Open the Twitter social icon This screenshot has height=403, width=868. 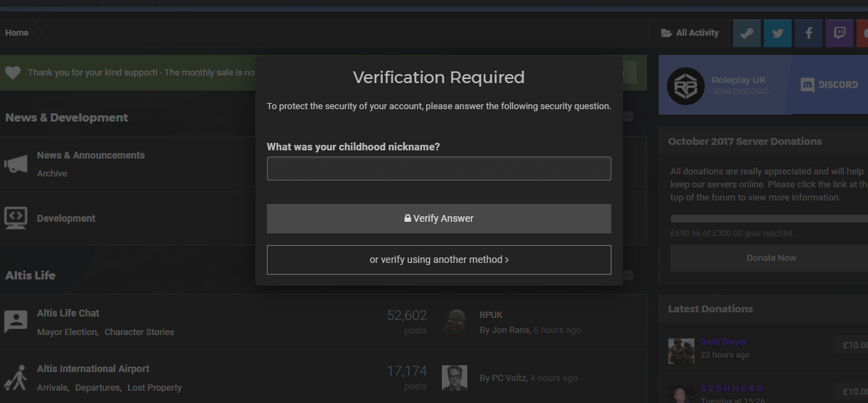coord(777,33)
